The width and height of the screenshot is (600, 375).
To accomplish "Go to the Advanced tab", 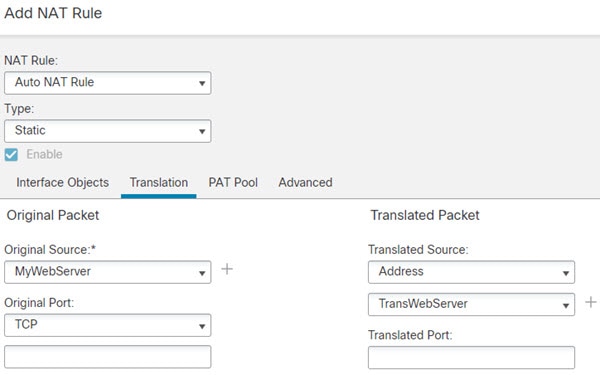I will [305, 183].
